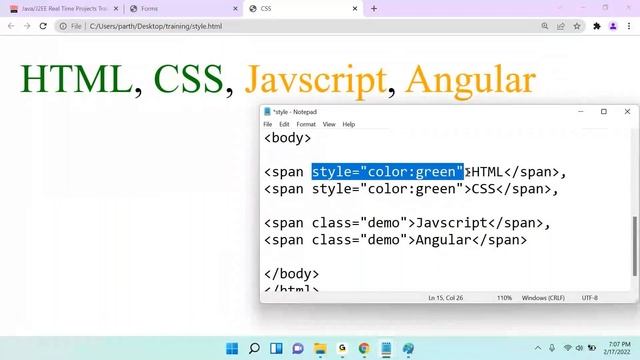Switch to the Forms tab
This screenshot has width=640, height=360.
(x=184, y=9)
